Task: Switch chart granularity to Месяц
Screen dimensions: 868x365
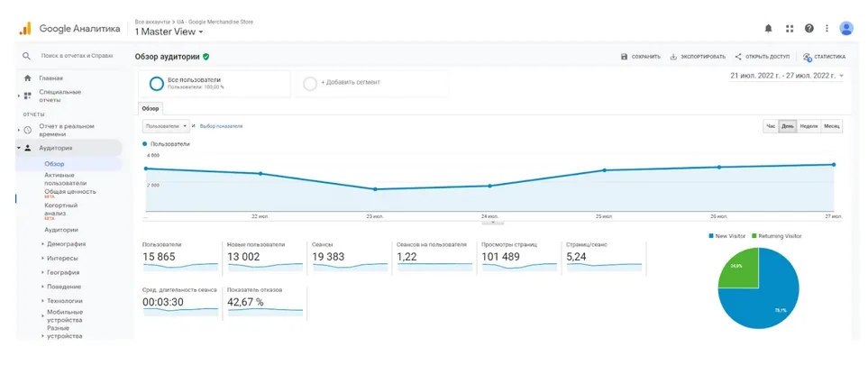Action: pyautogui.click(x=831, y=126)
